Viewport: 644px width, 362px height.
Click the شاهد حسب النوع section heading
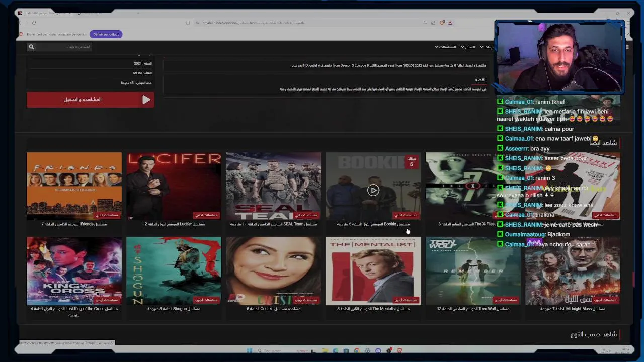click(594, 334)
